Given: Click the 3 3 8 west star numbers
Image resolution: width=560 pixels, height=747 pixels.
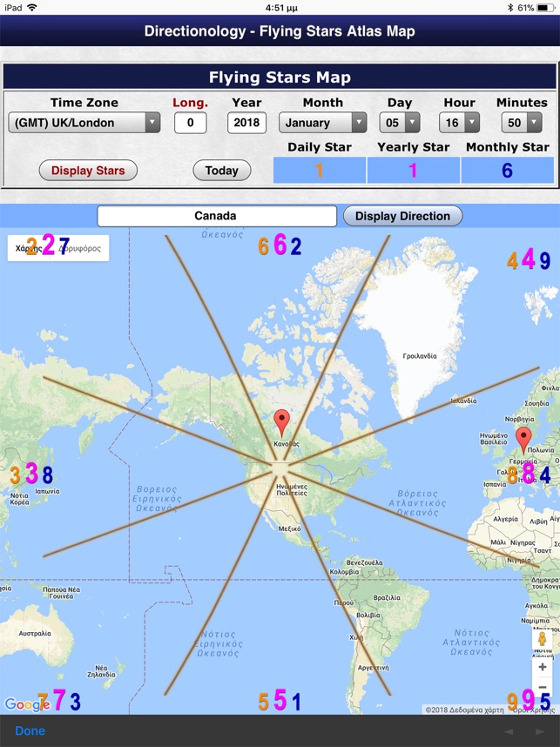Looking at the screenshot, I should pyautogui.click(x=31, y=474).
